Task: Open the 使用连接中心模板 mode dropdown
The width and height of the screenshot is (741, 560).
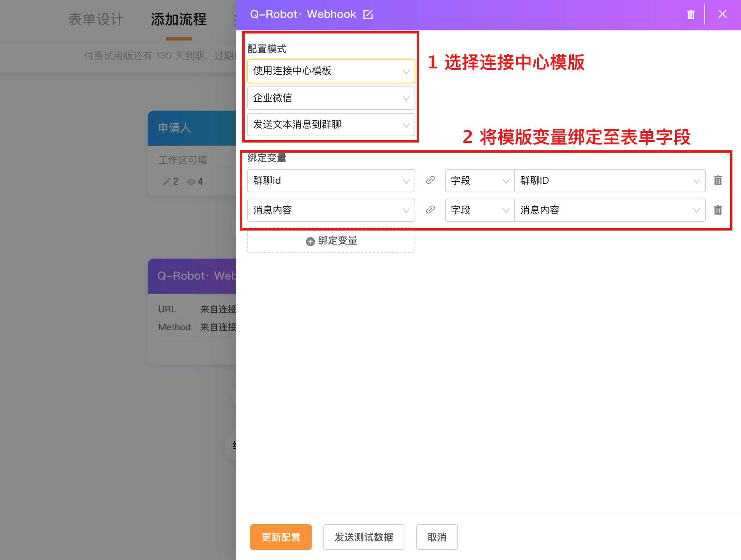Action: pyautogui.click(x=331, y=71)
